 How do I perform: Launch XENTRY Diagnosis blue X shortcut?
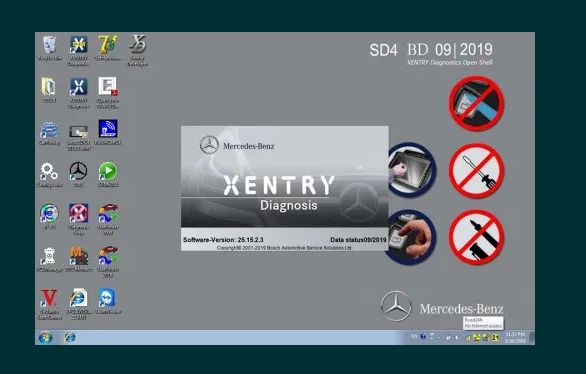78,93
